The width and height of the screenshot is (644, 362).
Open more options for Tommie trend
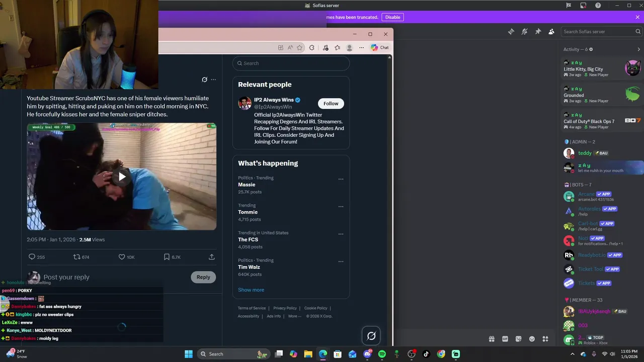click(x=341, y=207)
